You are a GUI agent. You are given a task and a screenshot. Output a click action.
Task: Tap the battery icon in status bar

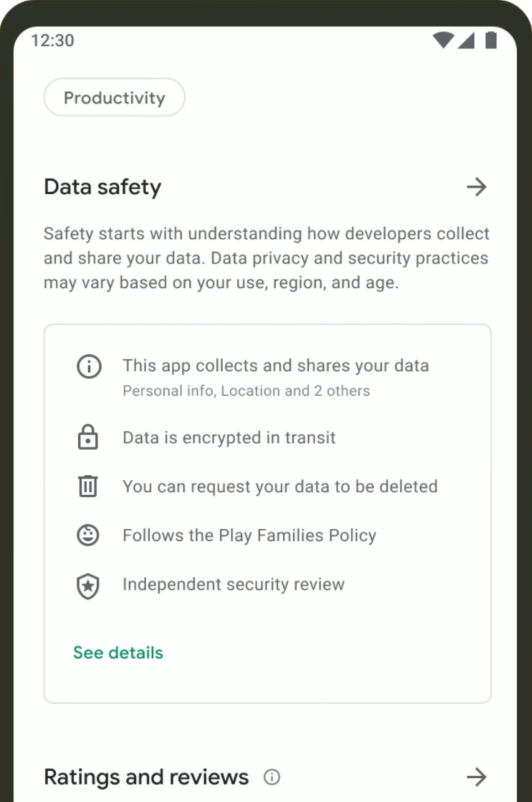[x=491, y=40]
